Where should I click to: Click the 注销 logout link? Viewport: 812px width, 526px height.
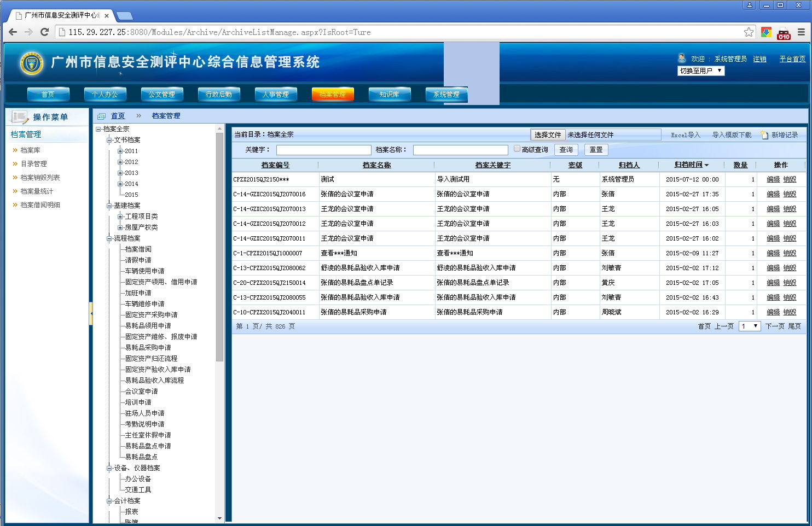[x=759, y=59]
